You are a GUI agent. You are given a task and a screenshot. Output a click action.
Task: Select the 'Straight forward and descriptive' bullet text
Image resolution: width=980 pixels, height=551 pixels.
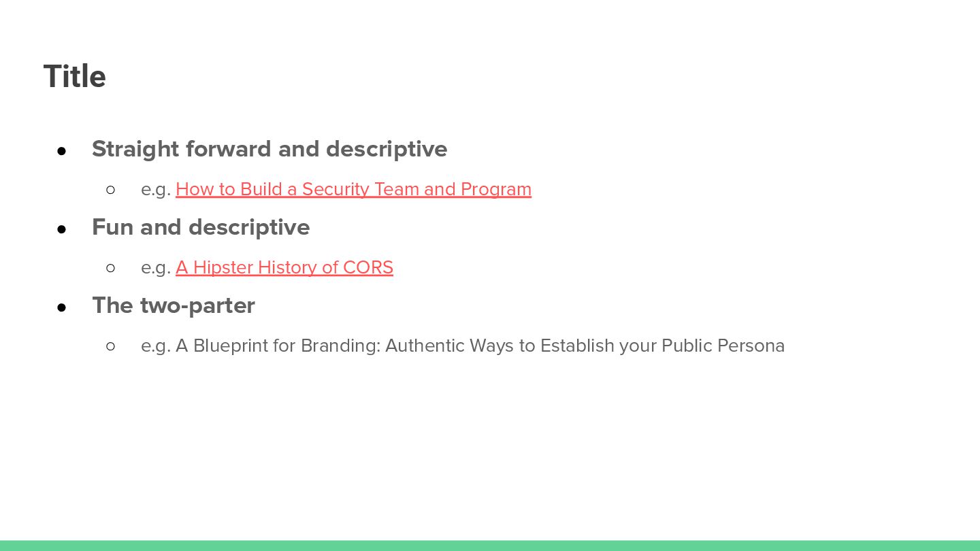[269, 149]
